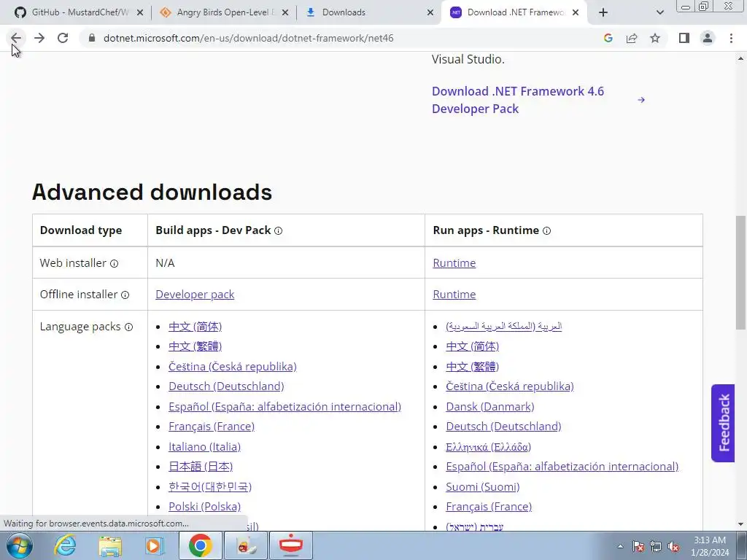The height and width of the screenshot is (560, 747).
Task: Open Windows Explorer folder in taskbar
Action: [x=110, y=545]
